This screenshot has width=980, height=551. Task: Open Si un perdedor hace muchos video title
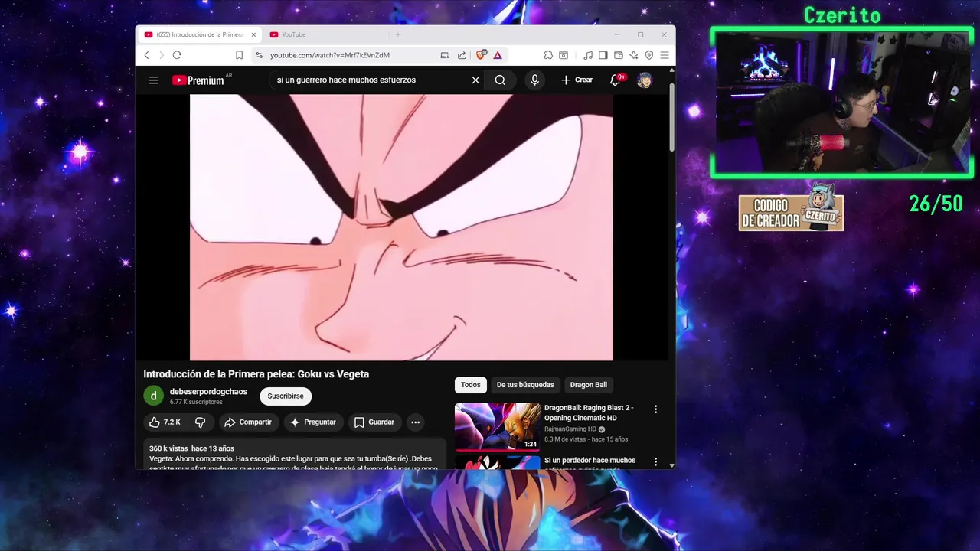(590, 463)
